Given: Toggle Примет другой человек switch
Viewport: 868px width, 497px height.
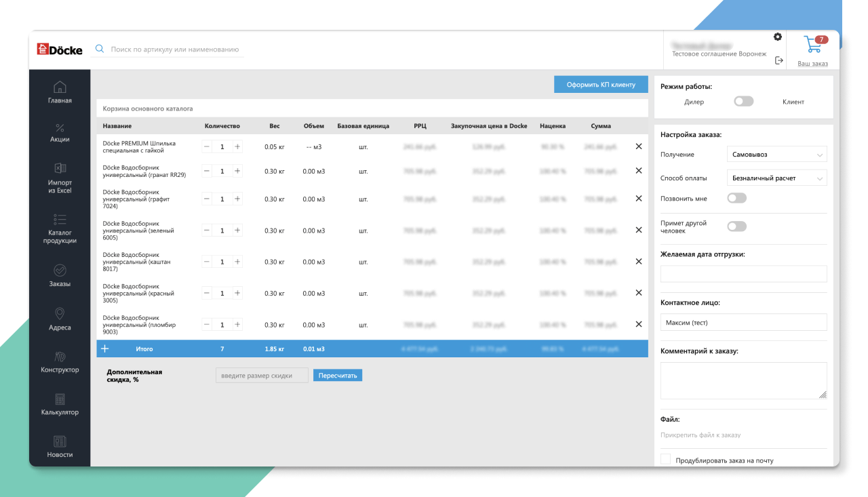Looking at the screenshot, I should [736, 226].
